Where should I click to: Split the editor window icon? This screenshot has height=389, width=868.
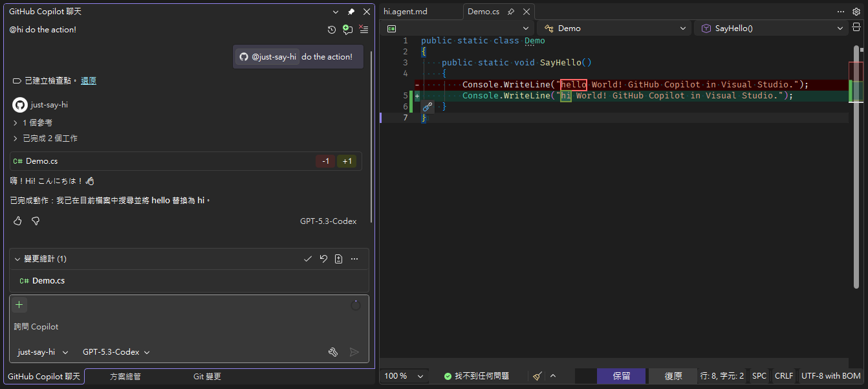(856, 28)
